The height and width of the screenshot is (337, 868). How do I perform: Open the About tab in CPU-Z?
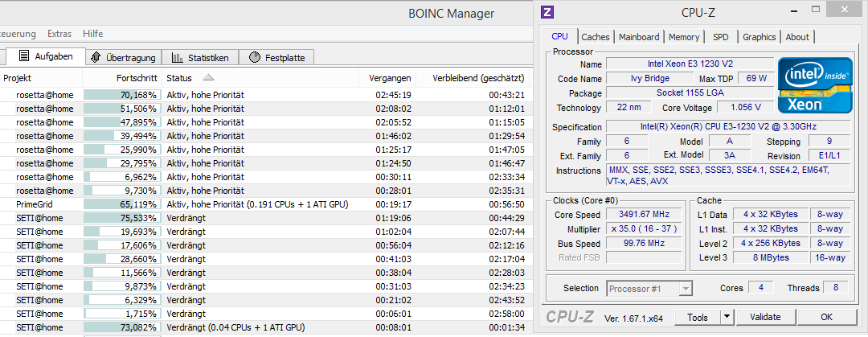click(797, 37)
